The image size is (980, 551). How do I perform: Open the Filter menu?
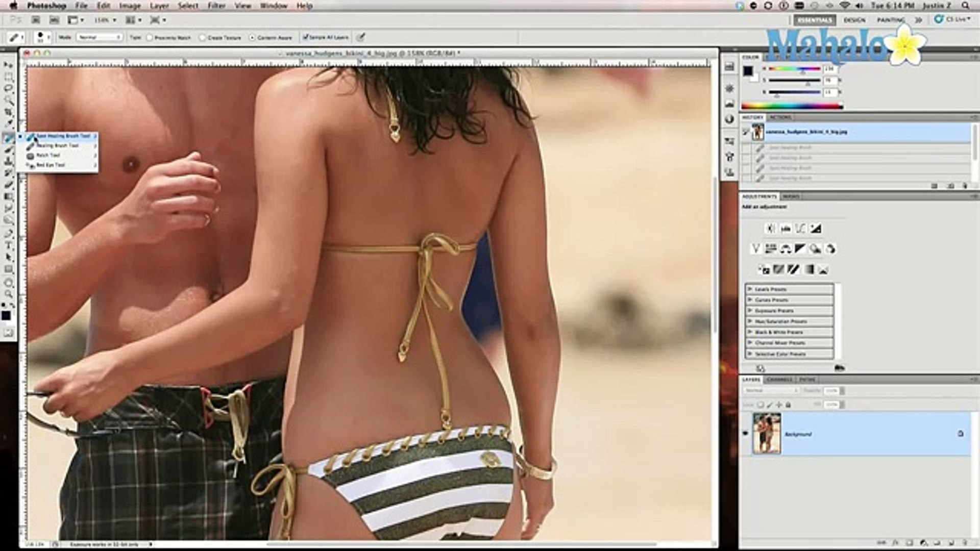coord(216,6)
